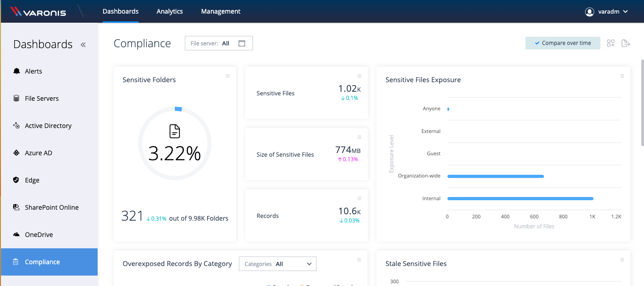Screen dimensions: 644x286
Task: Select the File Servers dashboard
Action: point(42,98)
